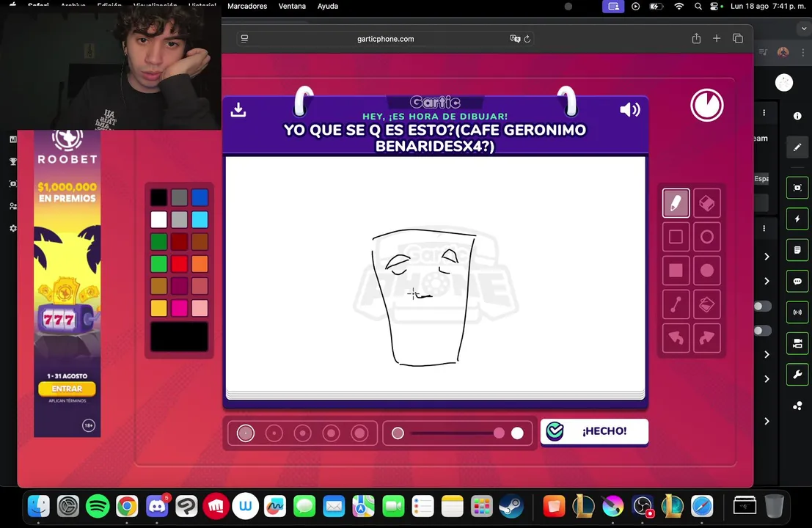
Task: Open OBS from the dock
Action: click(643, 506)
